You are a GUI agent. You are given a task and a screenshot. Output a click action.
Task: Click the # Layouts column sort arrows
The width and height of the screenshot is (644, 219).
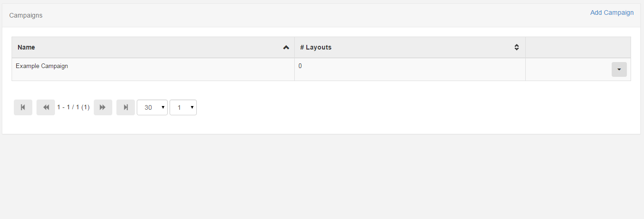tap(517, 47)
